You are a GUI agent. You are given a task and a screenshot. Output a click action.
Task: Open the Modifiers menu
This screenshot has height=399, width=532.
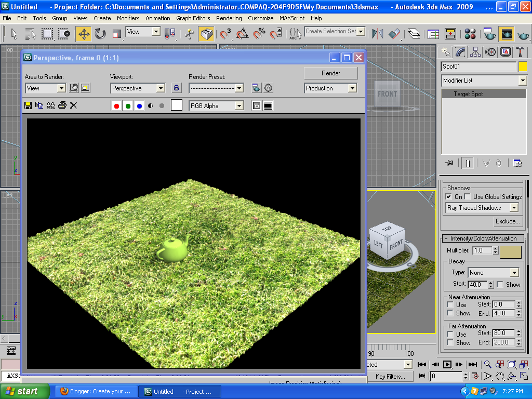click(128, 18)
